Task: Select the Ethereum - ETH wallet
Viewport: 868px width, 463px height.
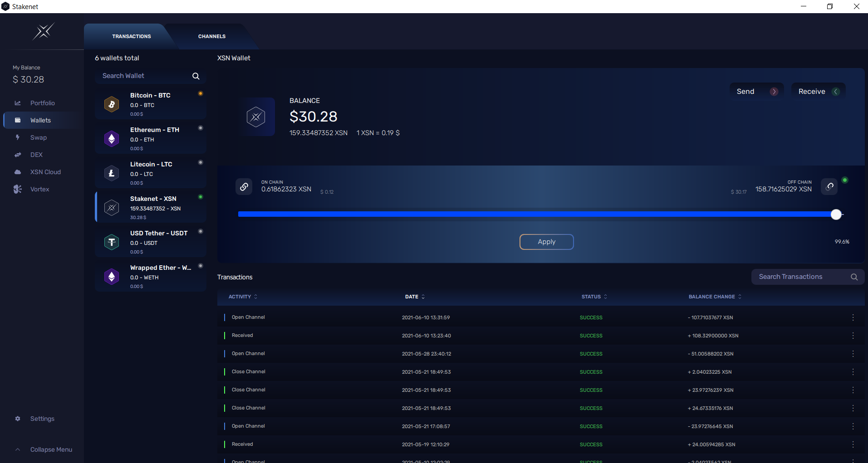Action: [x=151, y=139]
